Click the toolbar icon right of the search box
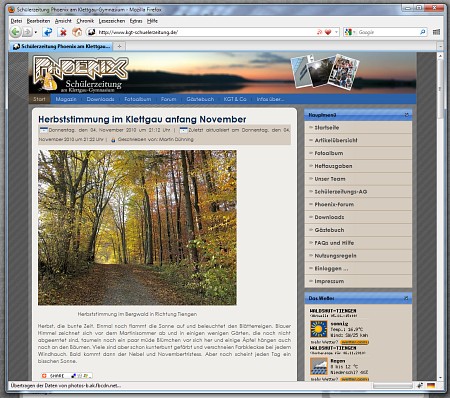The width and height of the screenshot is (450, 398). point(436,32)
